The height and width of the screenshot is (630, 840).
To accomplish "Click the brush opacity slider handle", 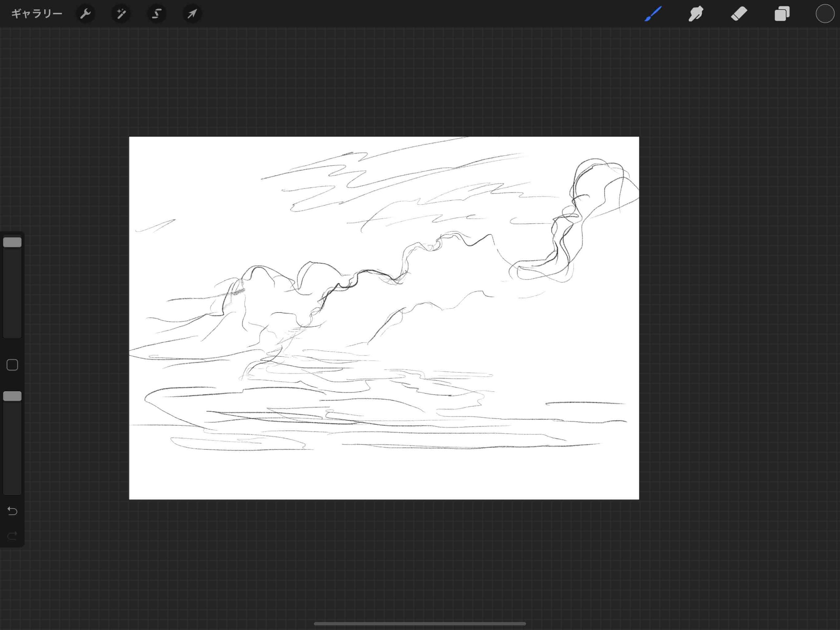I will (12, 396).
